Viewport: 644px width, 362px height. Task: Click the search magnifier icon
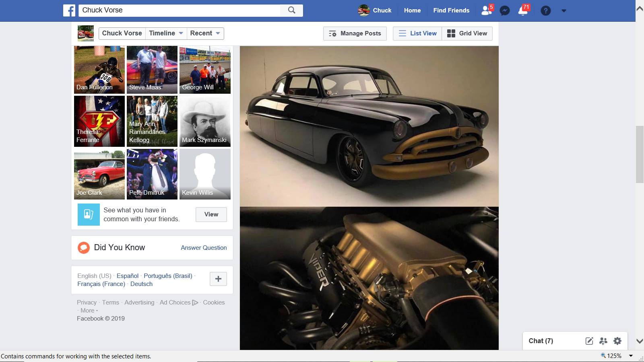[x=291, y=10]
